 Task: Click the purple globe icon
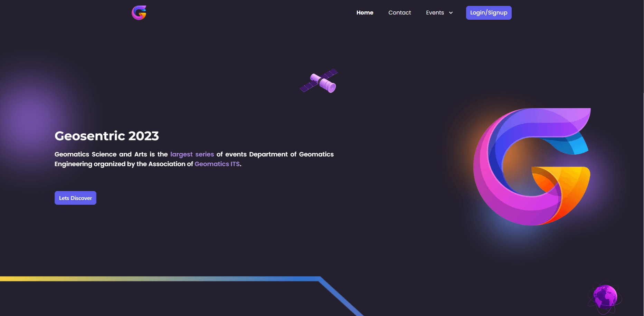click(x=605, y=296)
